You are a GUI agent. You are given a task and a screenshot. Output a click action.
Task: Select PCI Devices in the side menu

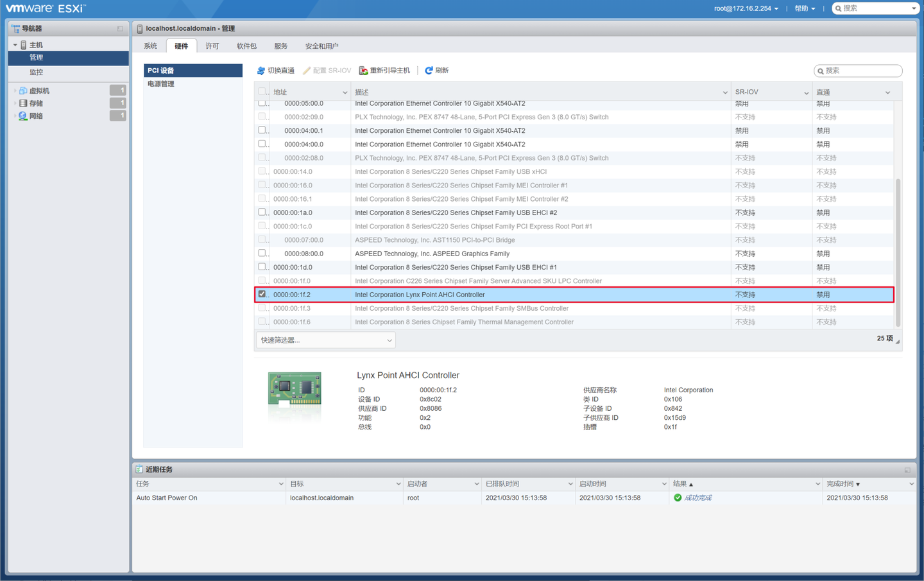(193, 71)
